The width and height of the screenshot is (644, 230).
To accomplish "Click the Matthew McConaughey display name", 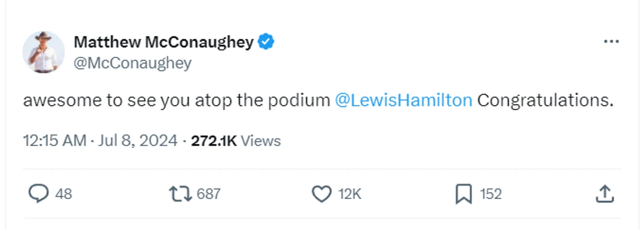I will pyautogui.click(x=164, y=42).
